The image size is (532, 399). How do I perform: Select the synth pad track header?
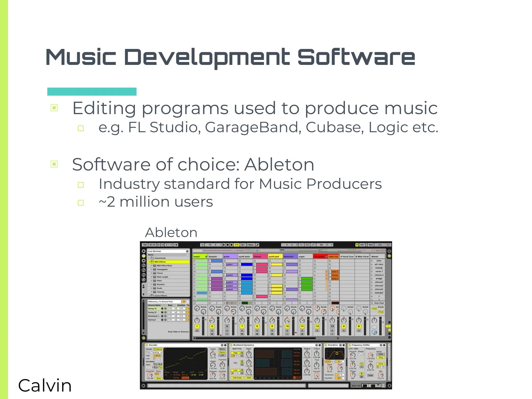(275, 256)
